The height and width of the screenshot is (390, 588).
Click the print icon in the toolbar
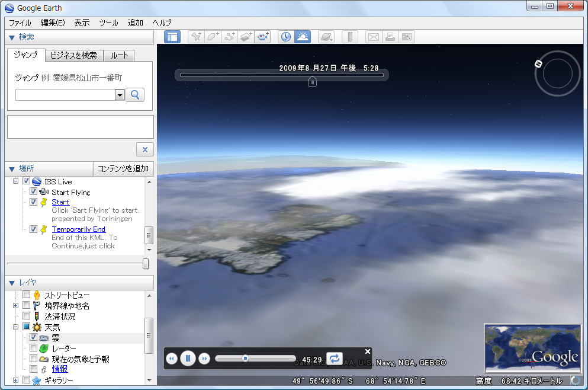[390, 36]
